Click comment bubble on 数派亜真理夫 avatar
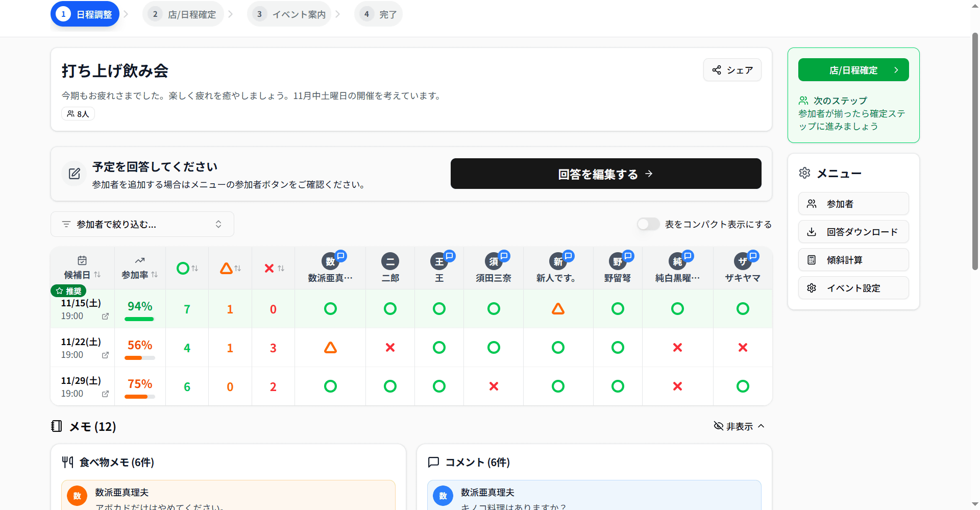Viewport: 980px width, 510px height. point(341,256)
